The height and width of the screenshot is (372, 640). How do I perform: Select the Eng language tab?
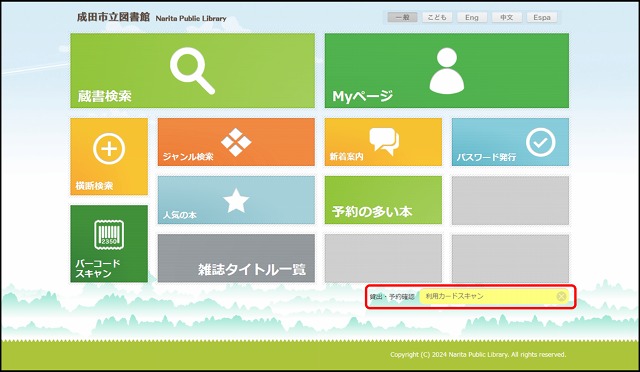point(472,17)
